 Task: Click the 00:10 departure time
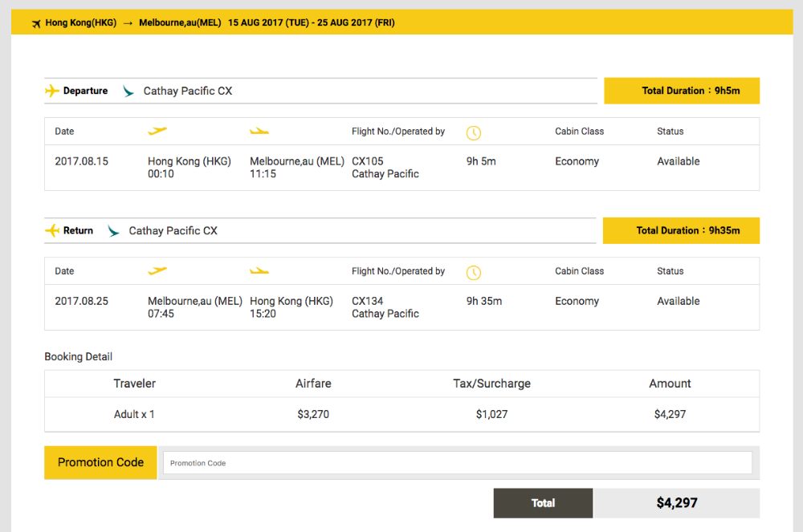coord(161,174)
